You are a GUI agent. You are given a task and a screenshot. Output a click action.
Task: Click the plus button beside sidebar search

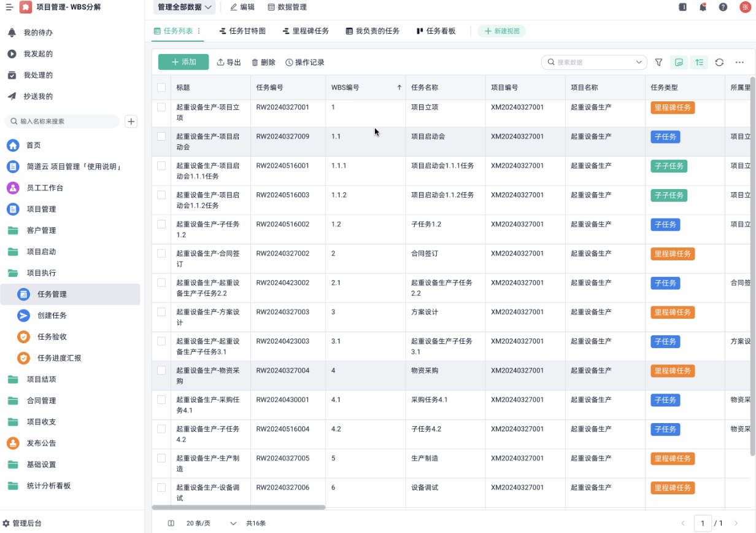pos(131,121)
